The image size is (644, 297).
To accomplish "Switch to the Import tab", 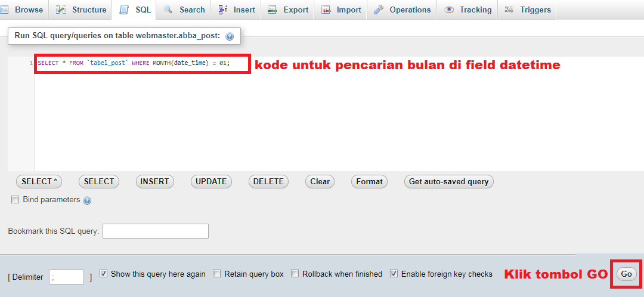I will [341, 10].
